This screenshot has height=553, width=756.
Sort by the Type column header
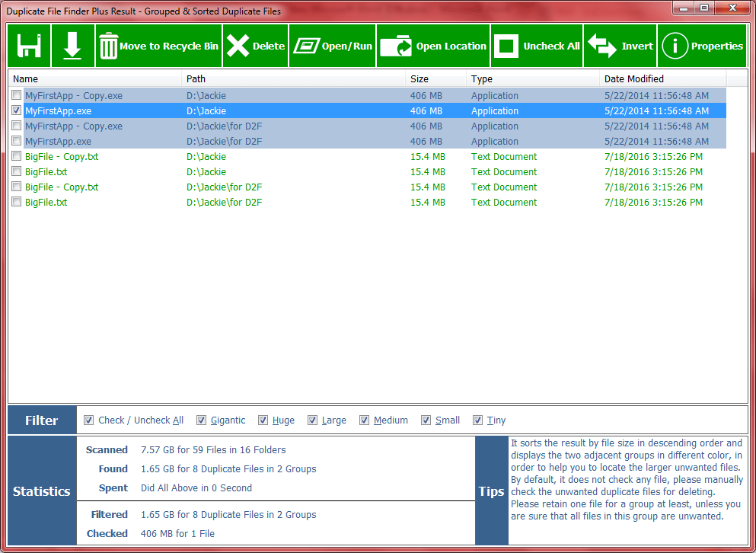coord(533,78)
